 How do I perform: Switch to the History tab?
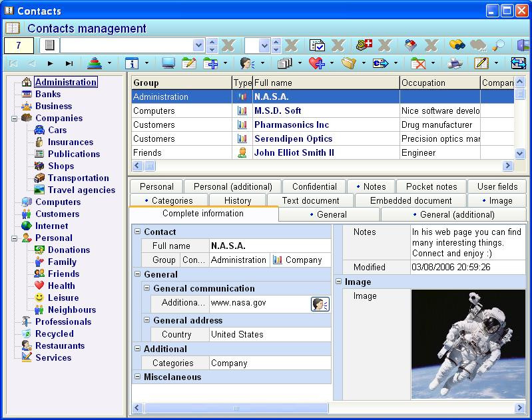pyautogui.click(x=238, y=200)
